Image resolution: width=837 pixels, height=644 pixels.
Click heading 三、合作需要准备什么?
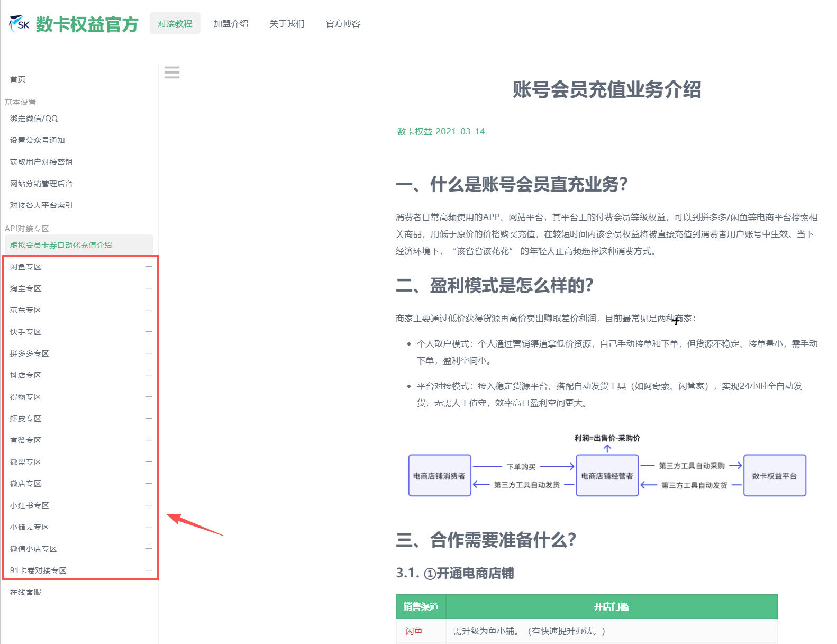pyautogui.click(x=486, y=540)
